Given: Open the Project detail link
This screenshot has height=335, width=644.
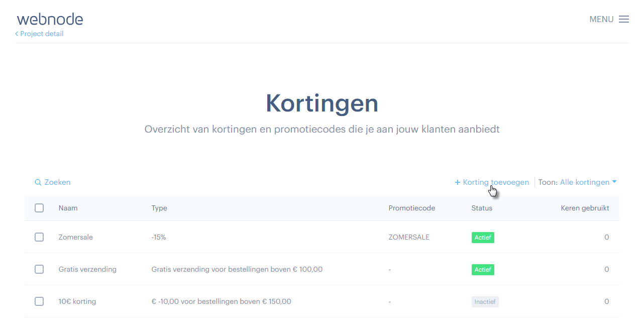Looking at the screenshot, I should tap(42, 34).
